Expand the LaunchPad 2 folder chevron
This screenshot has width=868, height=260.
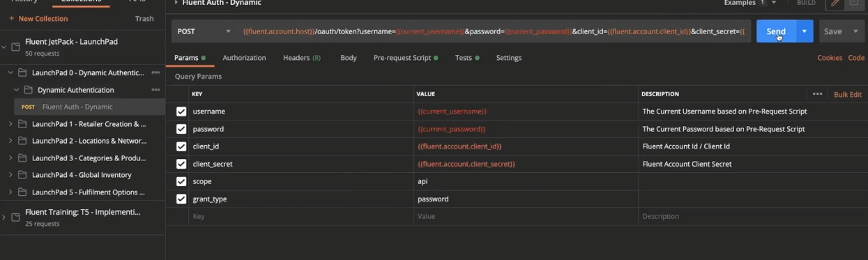[10, 141]
